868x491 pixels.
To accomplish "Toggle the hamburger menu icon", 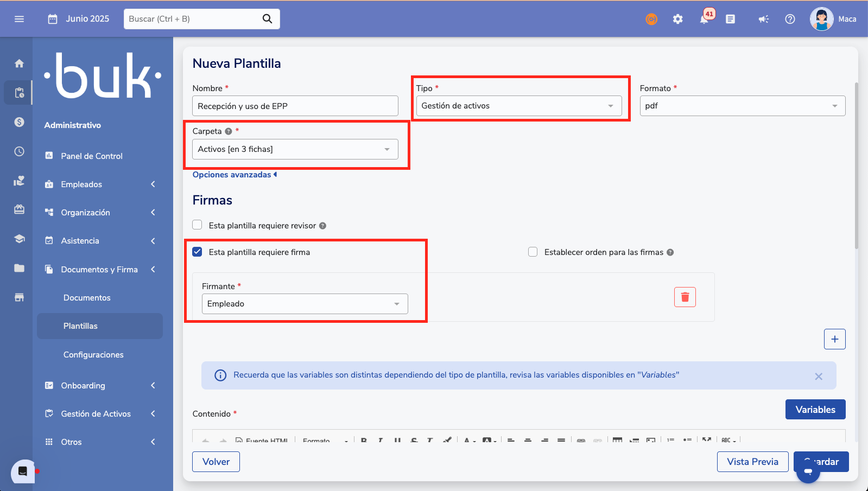I will tap(20, 19).
